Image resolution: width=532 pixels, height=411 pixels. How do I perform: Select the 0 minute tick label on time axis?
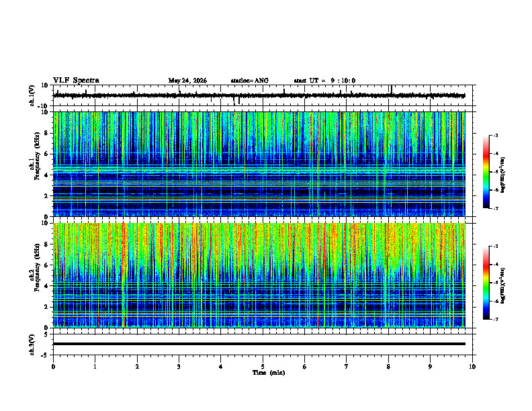(53, 367)
